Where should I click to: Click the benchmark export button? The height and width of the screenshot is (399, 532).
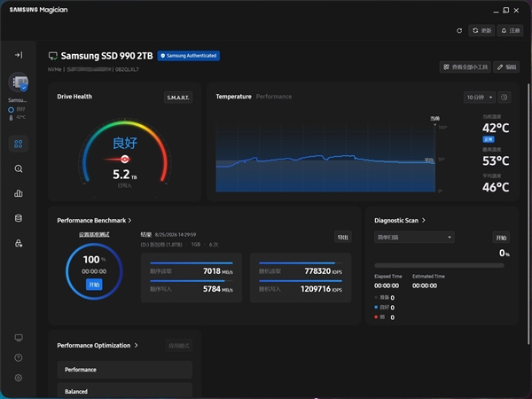pyautogui.click(x=342, y=237)
